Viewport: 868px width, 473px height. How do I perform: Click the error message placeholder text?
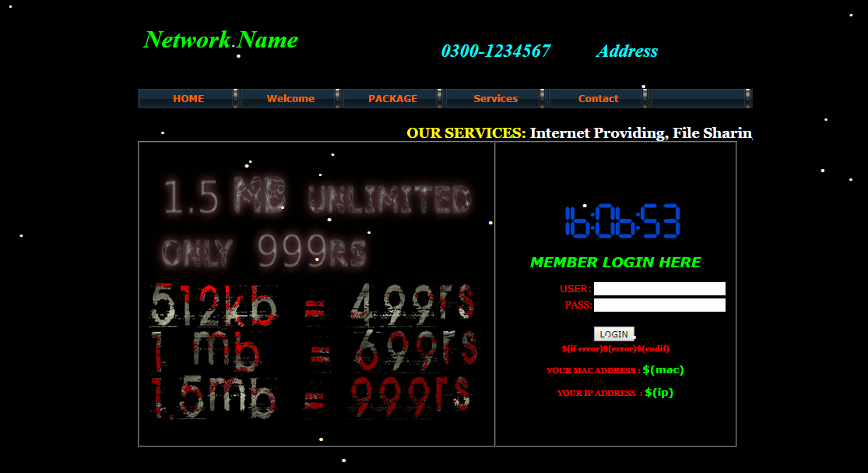(614, 348)
